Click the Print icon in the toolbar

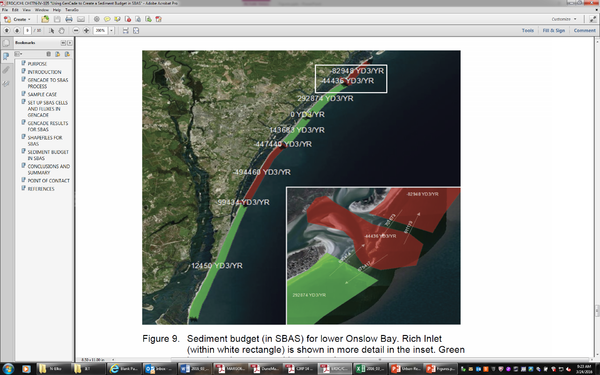pos(69,19)
